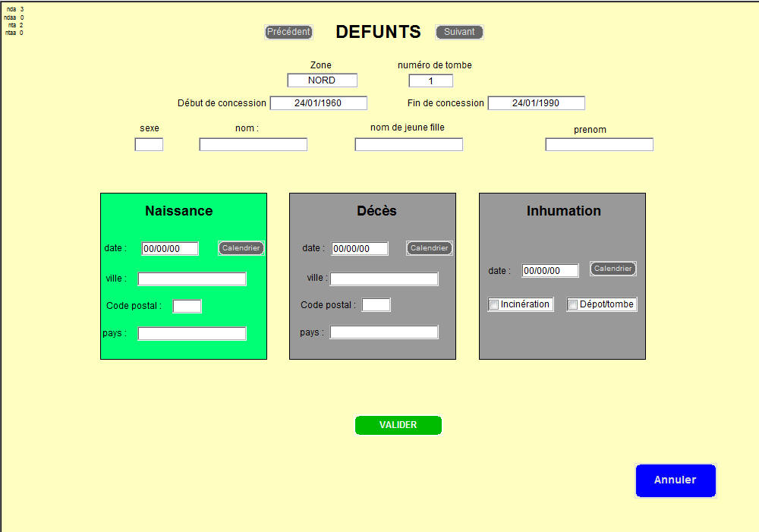Screen dimensions: 759x532
Task: Focus the Zone field showing NORD
Action: [322, 80]
